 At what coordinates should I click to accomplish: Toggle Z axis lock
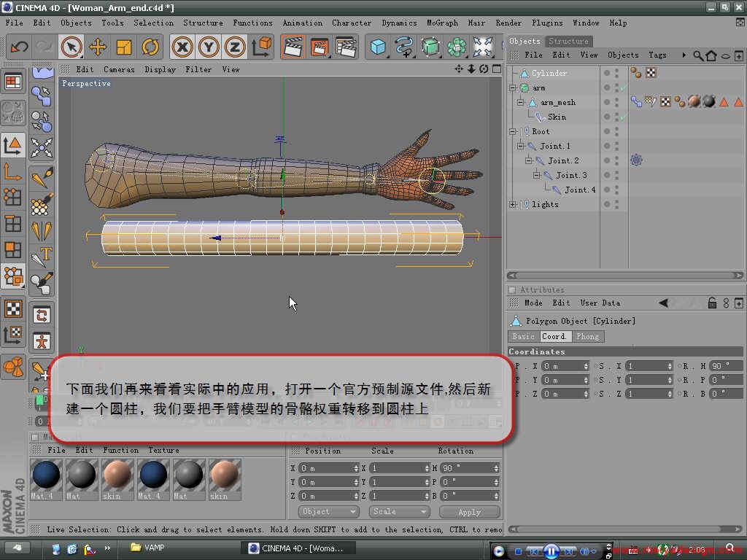point(235,47)
